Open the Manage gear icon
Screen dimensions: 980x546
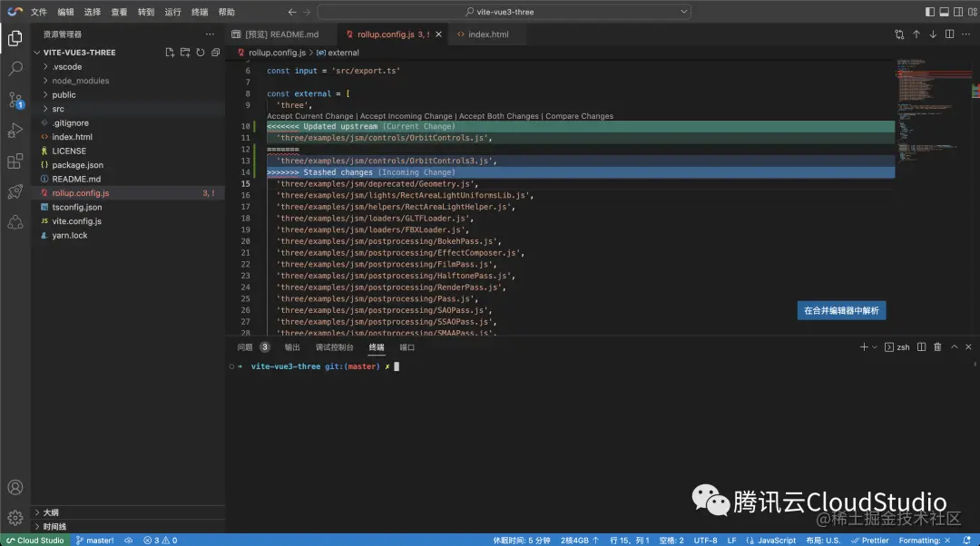click(x=15, y=518)
